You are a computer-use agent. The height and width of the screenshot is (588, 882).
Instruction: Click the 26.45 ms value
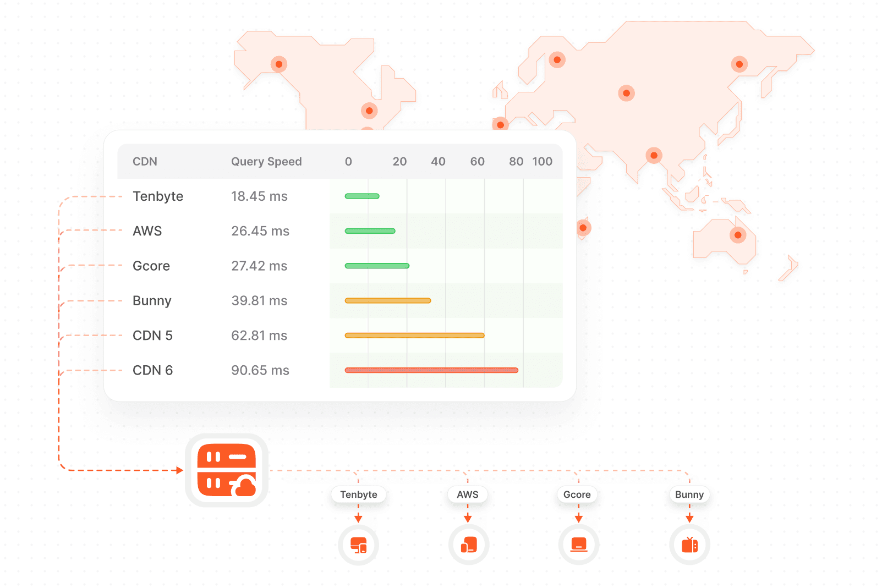[x=260, y=231]
